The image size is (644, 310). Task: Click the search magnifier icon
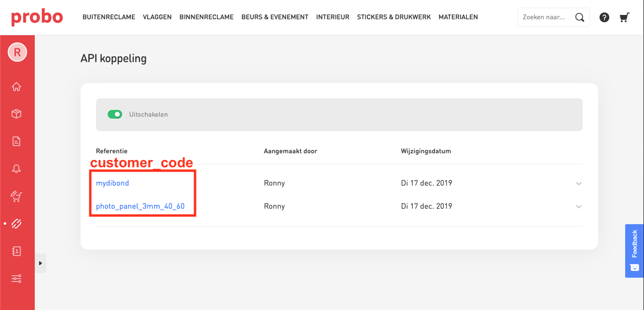pos(580,17)
